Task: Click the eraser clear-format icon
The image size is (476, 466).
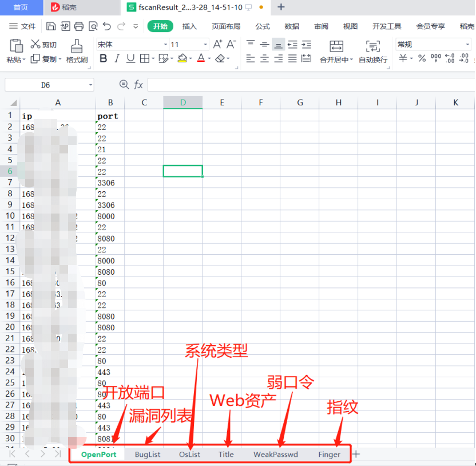Action: pos(220,58)
